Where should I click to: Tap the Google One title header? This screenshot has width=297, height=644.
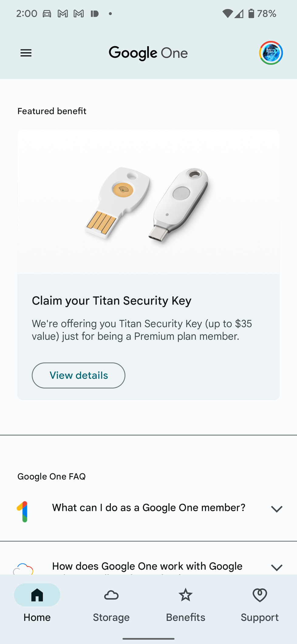pos(148,53)
